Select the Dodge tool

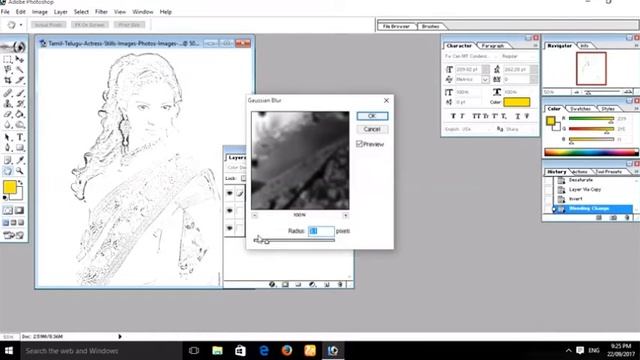20,125
